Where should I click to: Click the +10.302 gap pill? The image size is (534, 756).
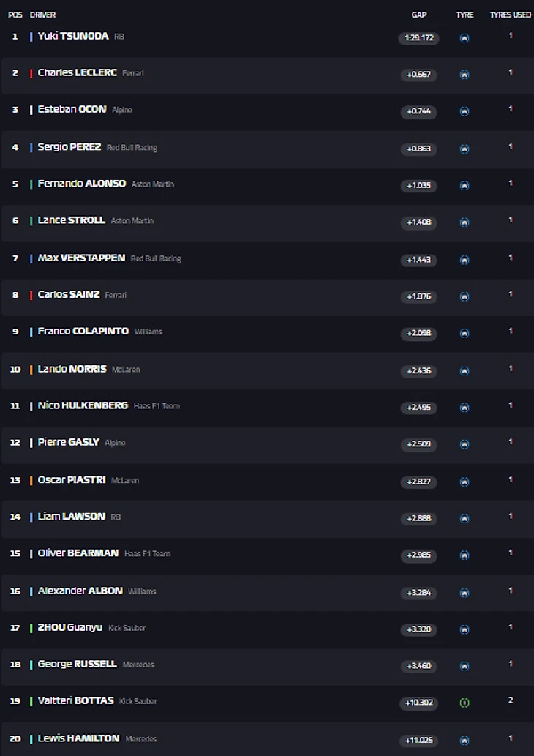pyautogui.click(x=419, y=703)
